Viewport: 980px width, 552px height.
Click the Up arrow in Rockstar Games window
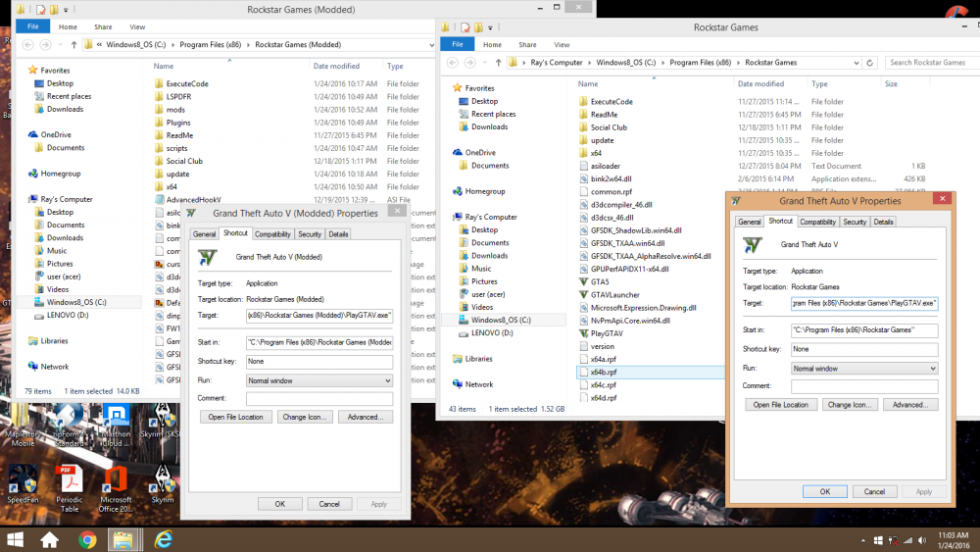click(x=498, y=63)
